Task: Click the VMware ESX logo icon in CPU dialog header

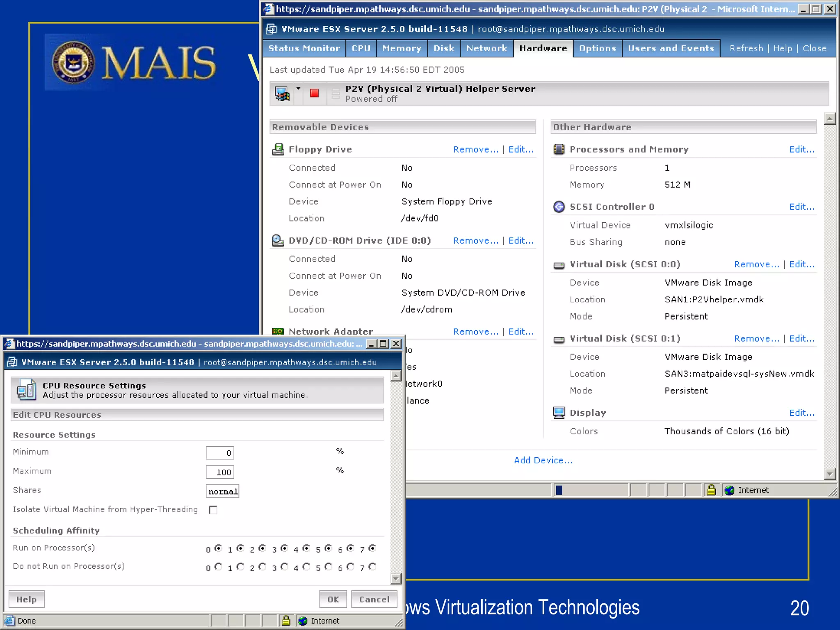Action: (12, 362)
